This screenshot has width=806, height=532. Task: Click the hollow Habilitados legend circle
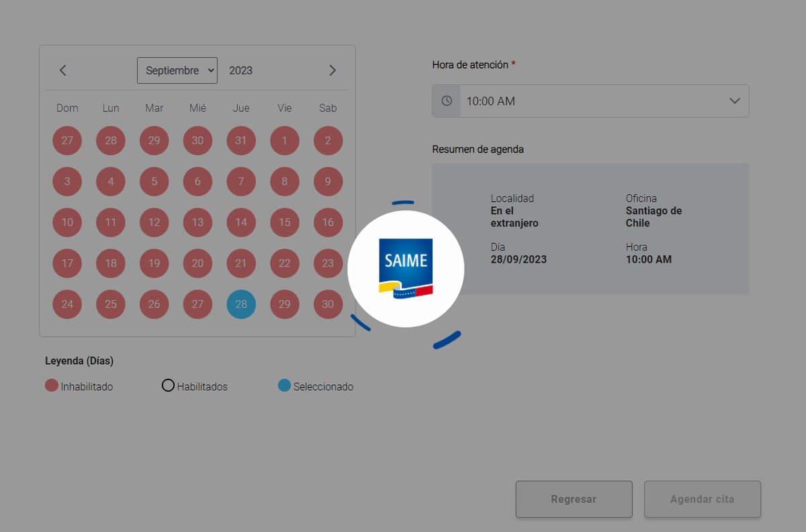168,386
